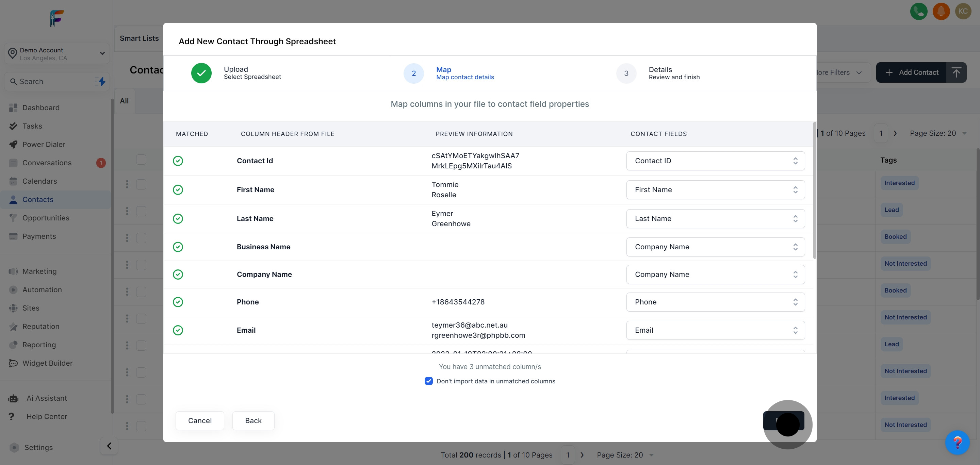Open the Phone contact field dropdown

715,302
